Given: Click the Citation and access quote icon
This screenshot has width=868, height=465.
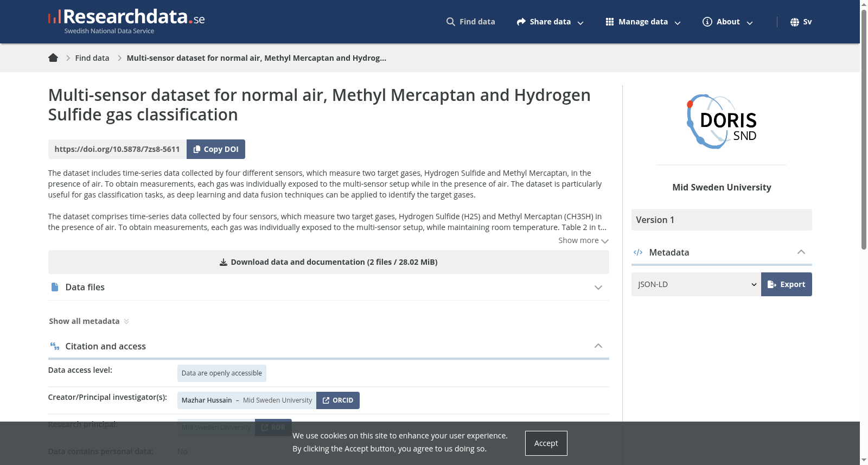Looking at the screenshot, I should pyautogui.click(x=55, y=346).
